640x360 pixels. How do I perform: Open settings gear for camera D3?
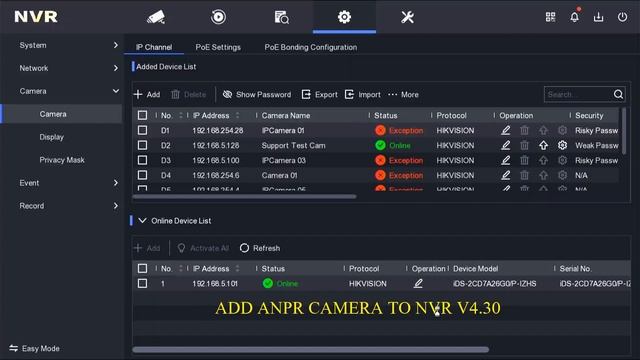(x=562, y=160)
